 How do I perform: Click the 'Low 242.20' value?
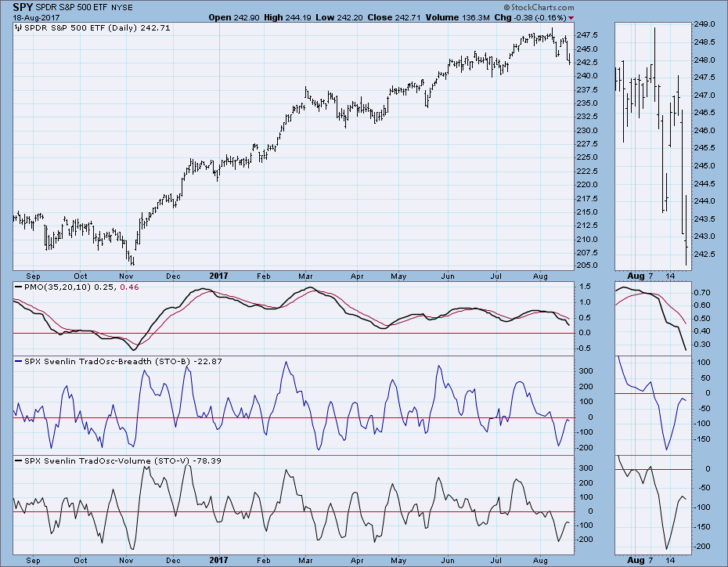click(x=339, y=18)
